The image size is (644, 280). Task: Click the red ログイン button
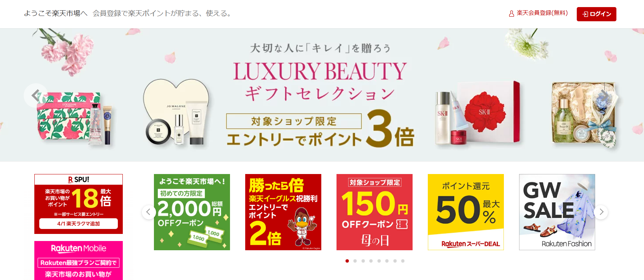pyautogui.click(x=596, y=14)
